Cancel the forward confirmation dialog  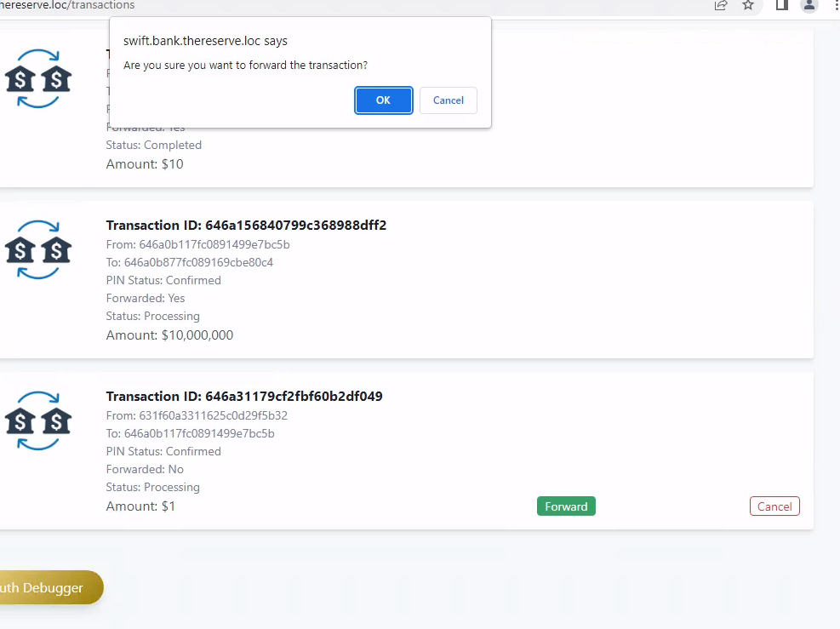point(448,100)
